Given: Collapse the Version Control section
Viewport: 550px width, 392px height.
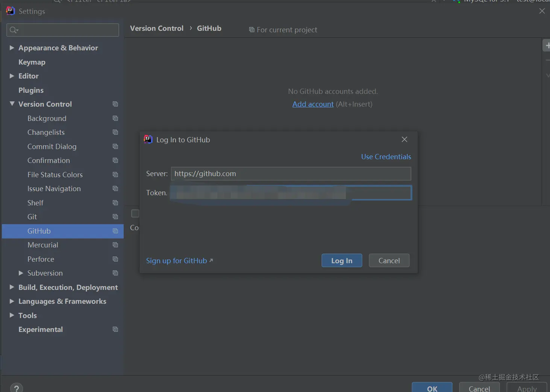Looking at the screenshot, I should [x=12, y=104].
